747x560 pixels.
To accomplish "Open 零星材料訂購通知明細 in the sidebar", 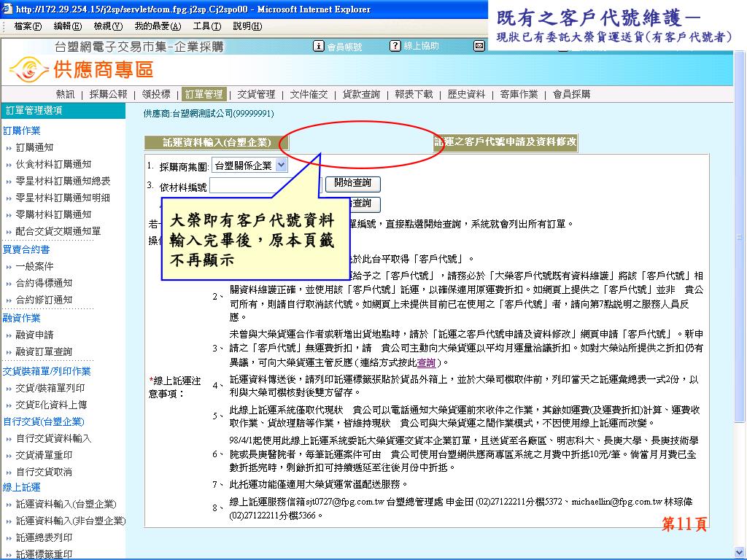I will point(63,198).
